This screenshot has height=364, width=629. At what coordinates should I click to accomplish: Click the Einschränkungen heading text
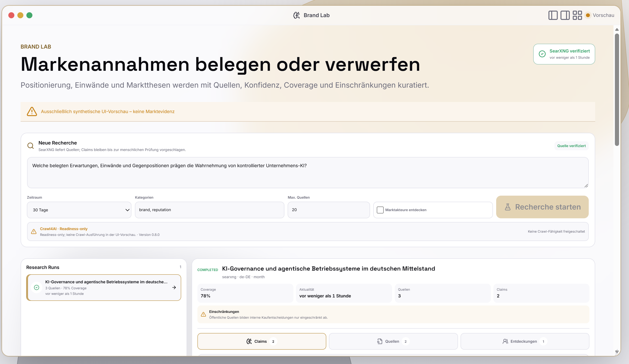coord(224,312)
